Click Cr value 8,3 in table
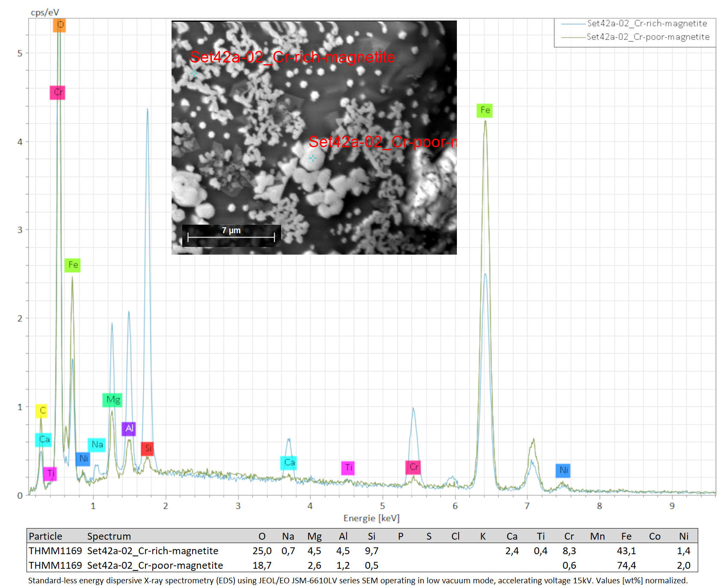This screenshot has width=726, height=588. point(569,551)
